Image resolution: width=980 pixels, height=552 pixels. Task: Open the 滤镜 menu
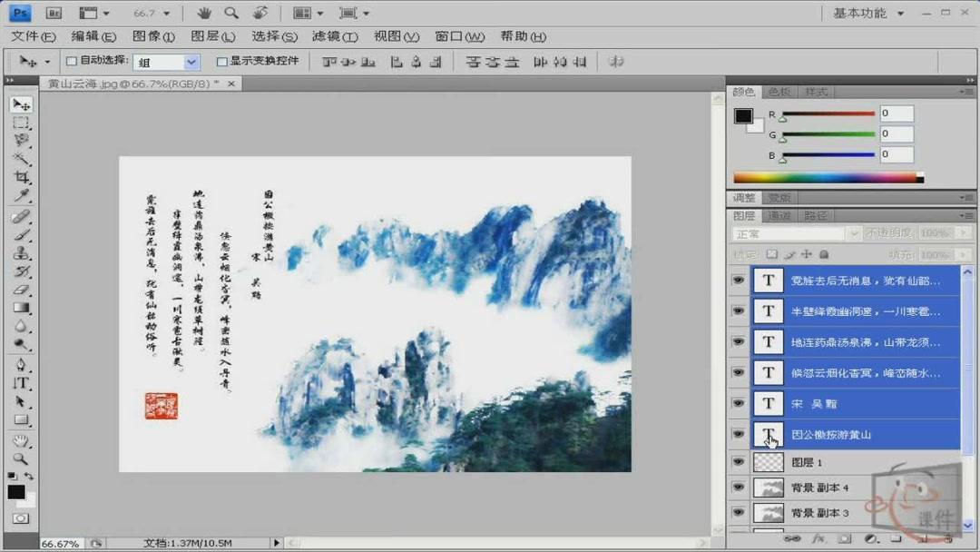[334, 36]
